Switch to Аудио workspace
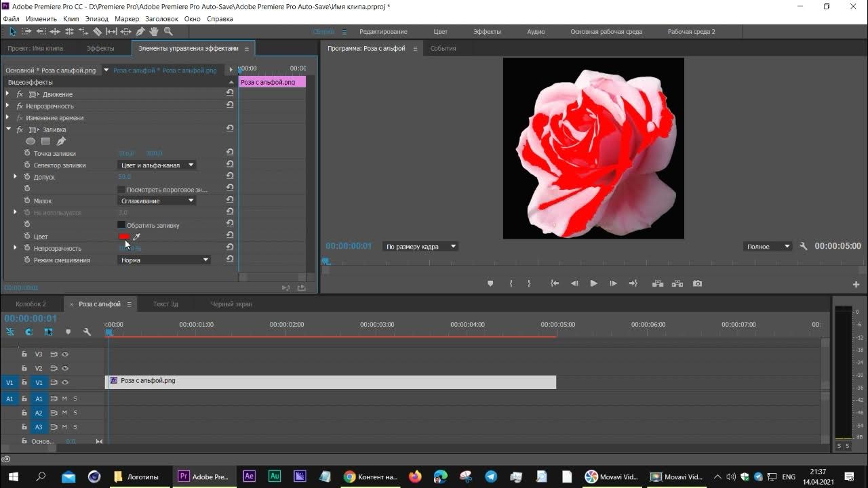 pyautogui.click(x=536, y=32)
